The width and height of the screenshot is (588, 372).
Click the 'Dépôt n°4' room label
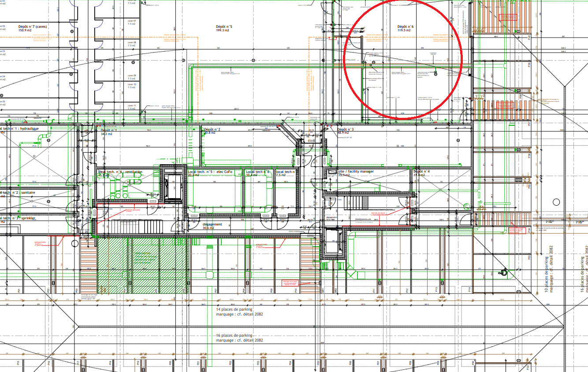422,171
